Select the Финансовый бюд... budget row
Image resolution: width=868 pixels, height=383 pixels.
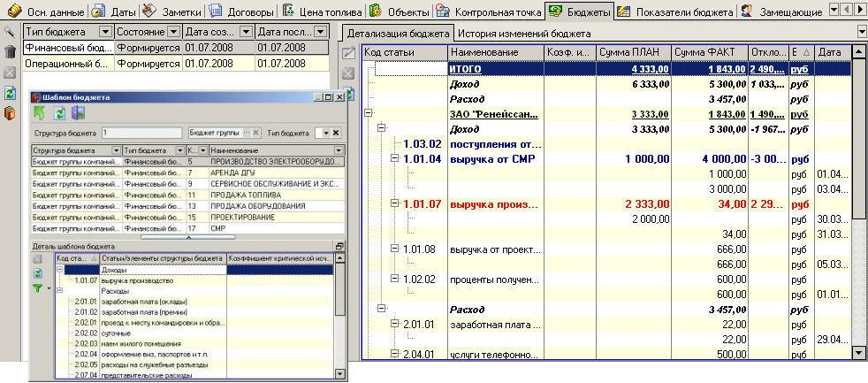coord(176,49)
